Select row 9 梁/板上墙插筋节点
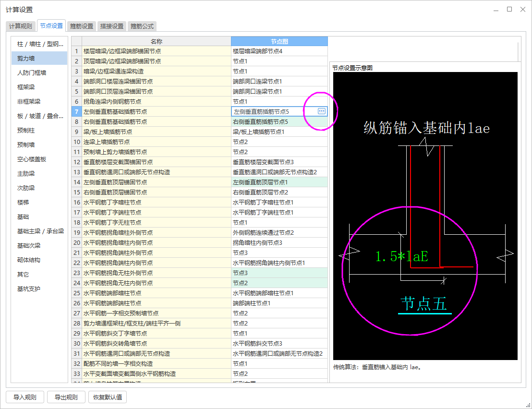The width and height of the screenshot is (532, 409). [x=157, y=132]
